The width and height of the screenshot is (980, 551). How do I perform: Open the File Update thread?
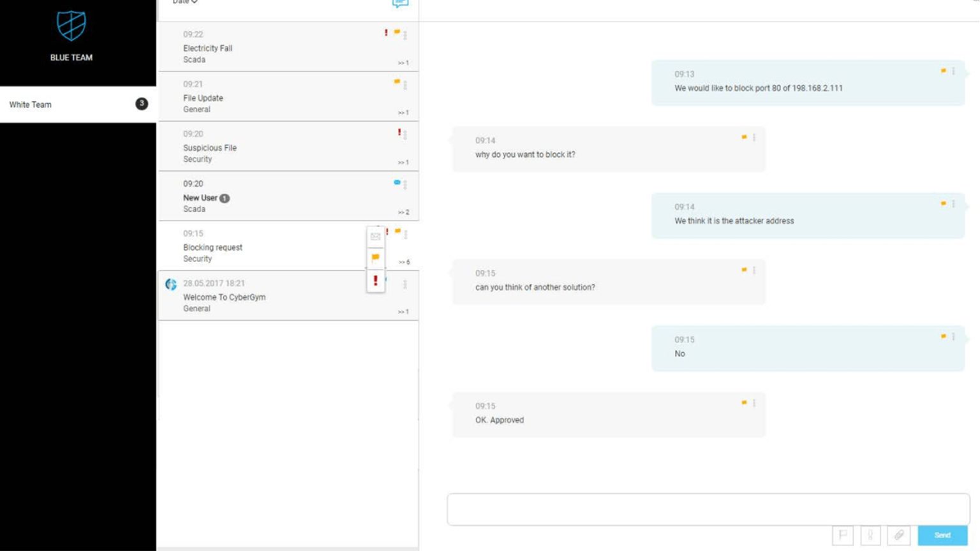coord(288,96)
